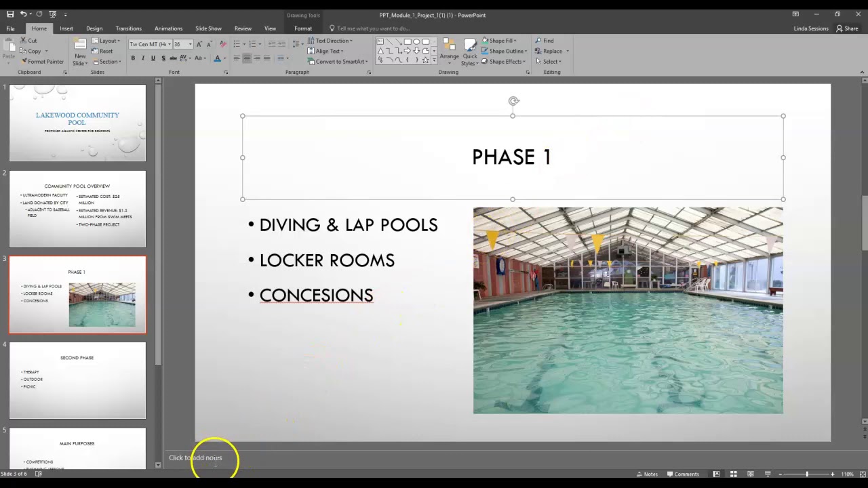868x488 pixels.
Task: Click the Reset slide button
Action: pos(102,52)
